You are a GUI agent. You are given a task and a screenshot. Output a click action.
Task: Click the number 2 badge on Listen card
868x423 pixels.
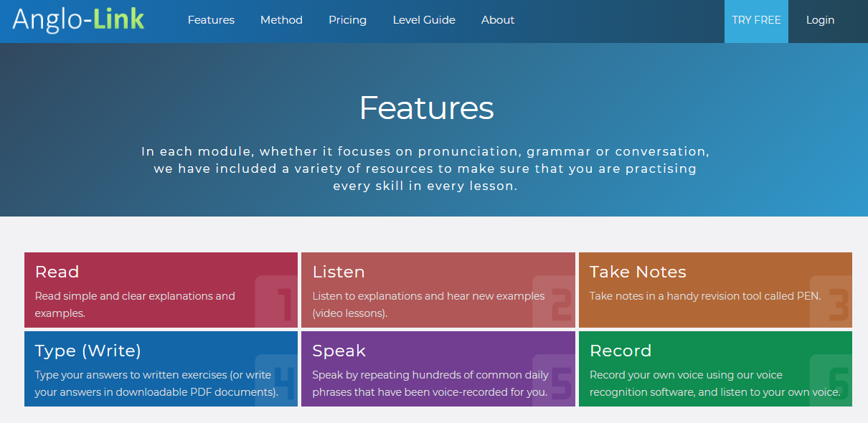click(554, 301)
